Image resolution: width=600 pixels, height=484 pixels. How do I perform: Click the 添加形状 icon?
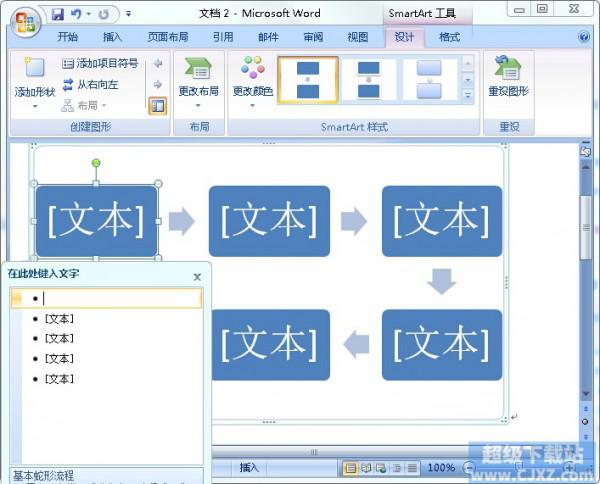[x=34, y=67]
